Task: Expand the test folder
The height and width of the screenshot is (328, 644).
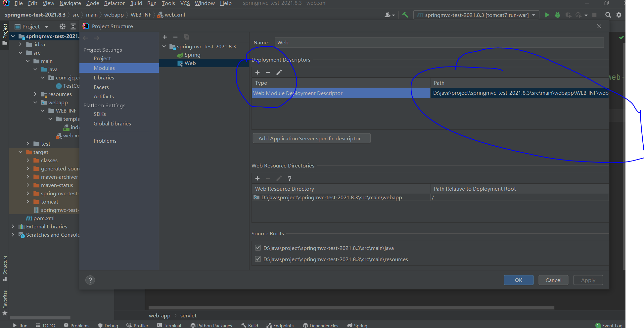Action: point(28,144)
